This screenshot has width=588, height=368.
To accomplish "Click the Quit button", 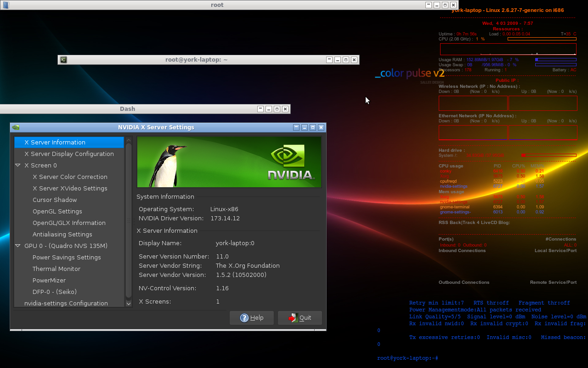I will (300, 318).
